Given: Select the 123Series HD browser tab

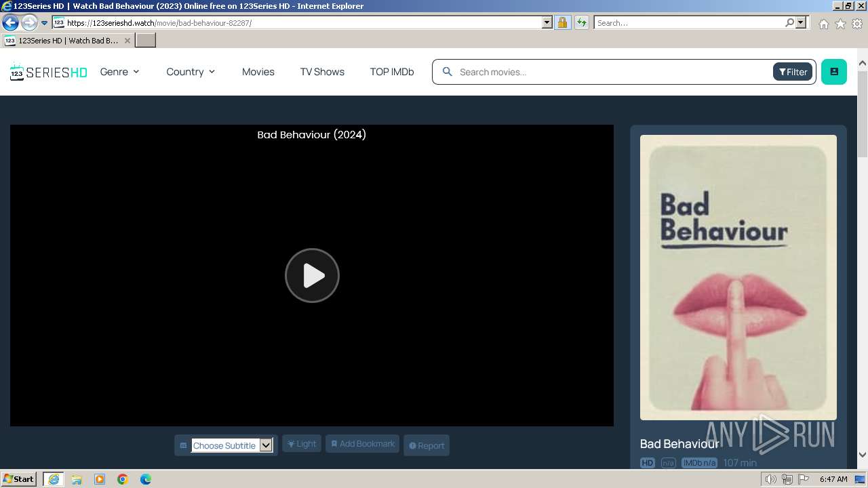Looking at the screenshot, I should (x=66, y=41).
